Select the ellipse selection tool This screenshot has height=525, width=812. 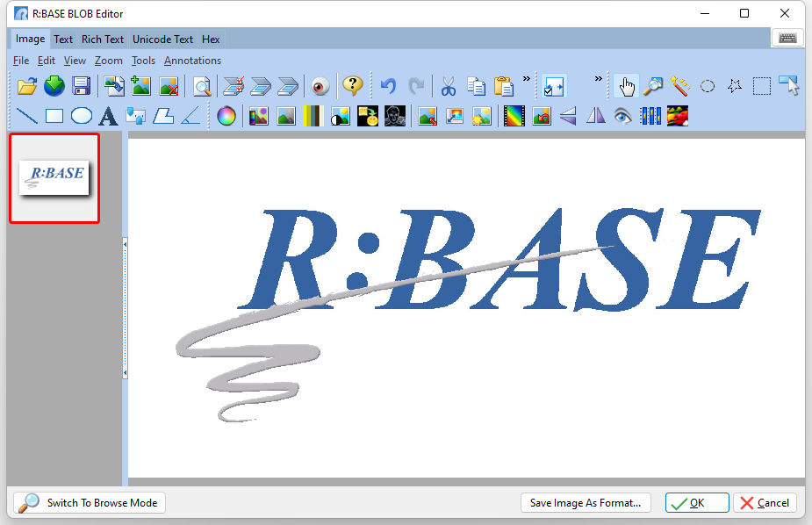(x=708, y=86)
